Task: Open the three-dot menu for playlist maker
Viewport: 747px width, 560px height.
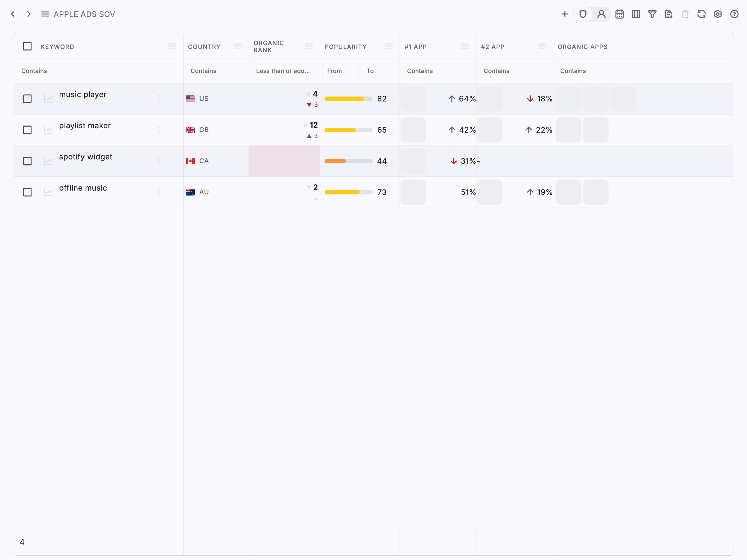Action: pos(158,130)
